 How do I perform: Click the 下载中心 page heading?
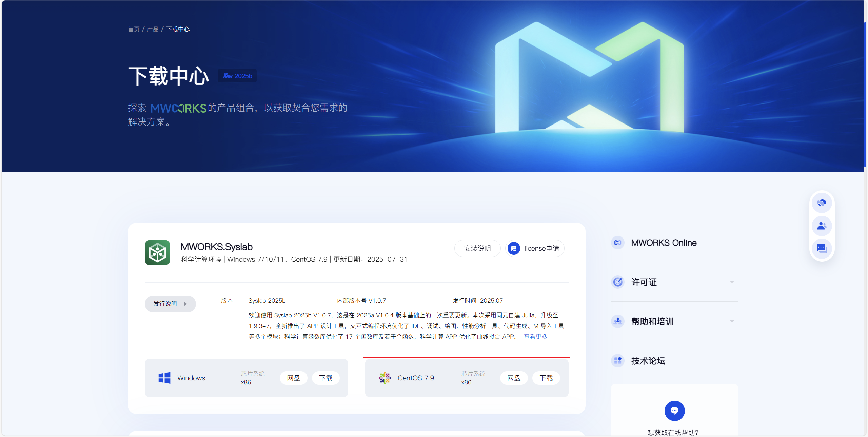click(x=169, y=76)
